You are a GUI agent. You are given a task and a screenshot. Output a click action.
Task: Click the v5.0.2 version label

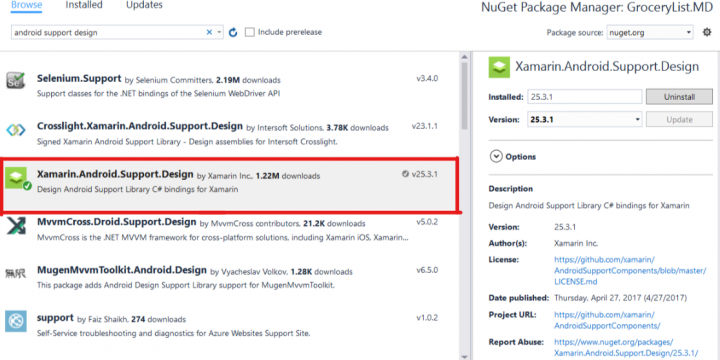point(427,222)
